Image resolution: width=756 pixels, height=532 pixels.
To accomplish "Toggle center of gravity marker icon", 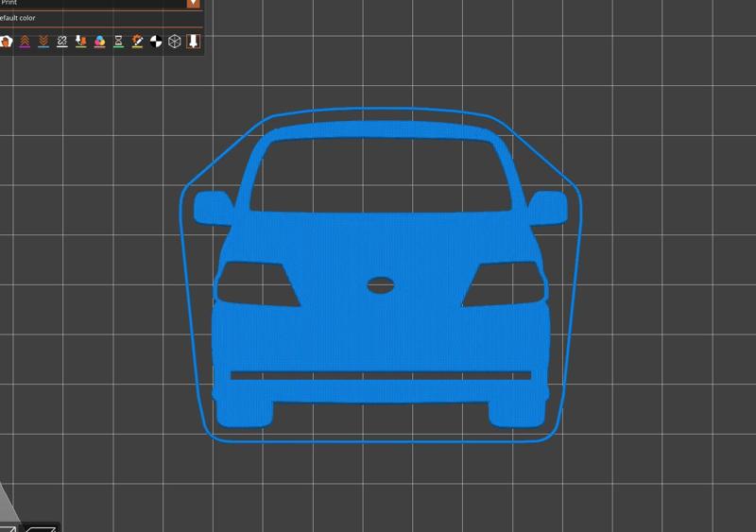I will coord(156,42).
